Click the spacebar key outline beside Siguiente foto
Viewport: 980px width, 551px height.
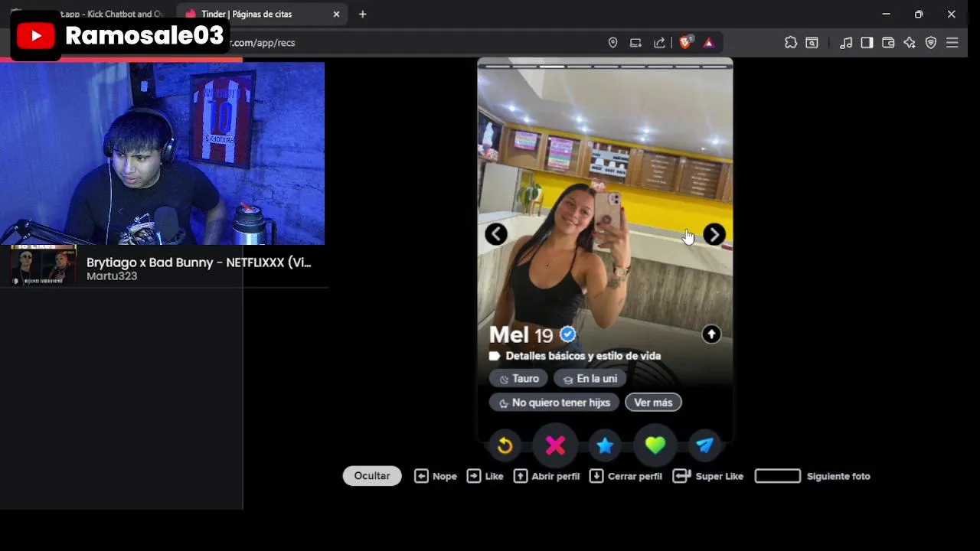(x=778, y=476)
